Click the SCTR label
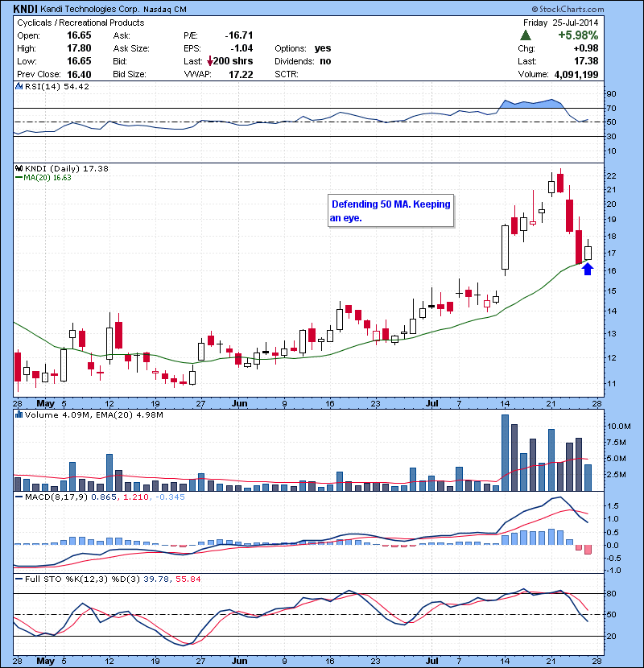The height and width of the screenshot is (668, 644). point(287,74)
